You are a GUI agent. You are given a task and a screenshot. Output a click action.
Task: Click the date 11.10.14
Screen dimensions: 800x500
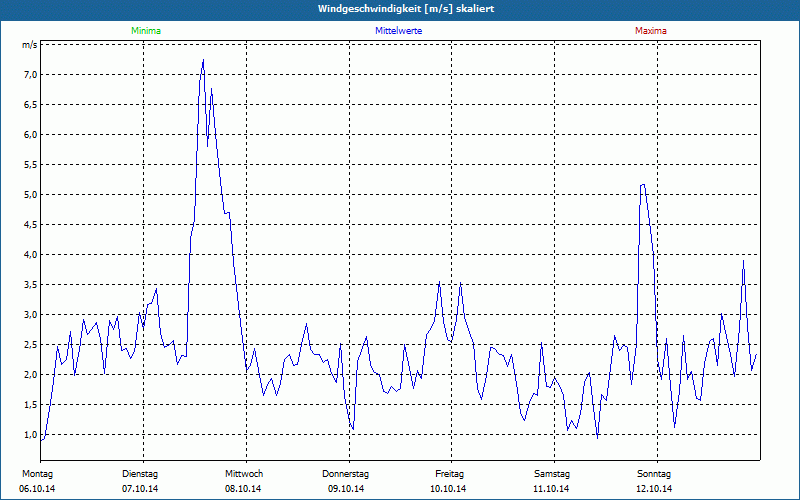pyautogui.click(x=551, y=489)
